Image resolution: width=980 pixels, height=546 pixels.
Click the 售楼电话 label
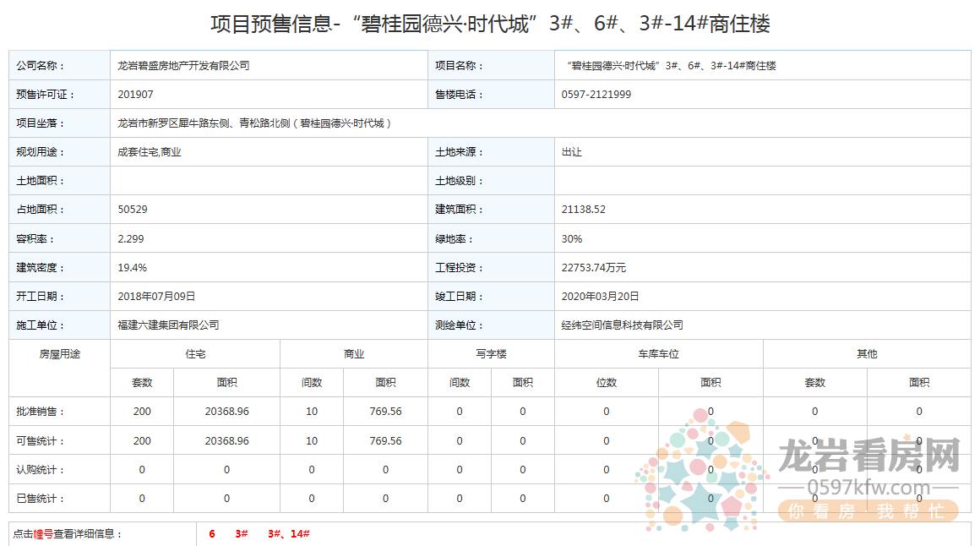point(460,95)
